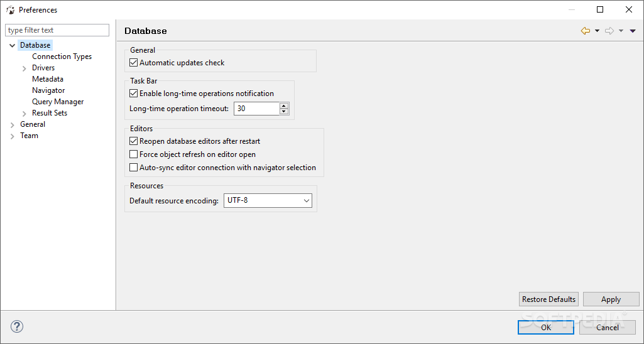Expand the General tree node
The height and width of the screenshot is (344, 644).
click(x=13, y=125)
